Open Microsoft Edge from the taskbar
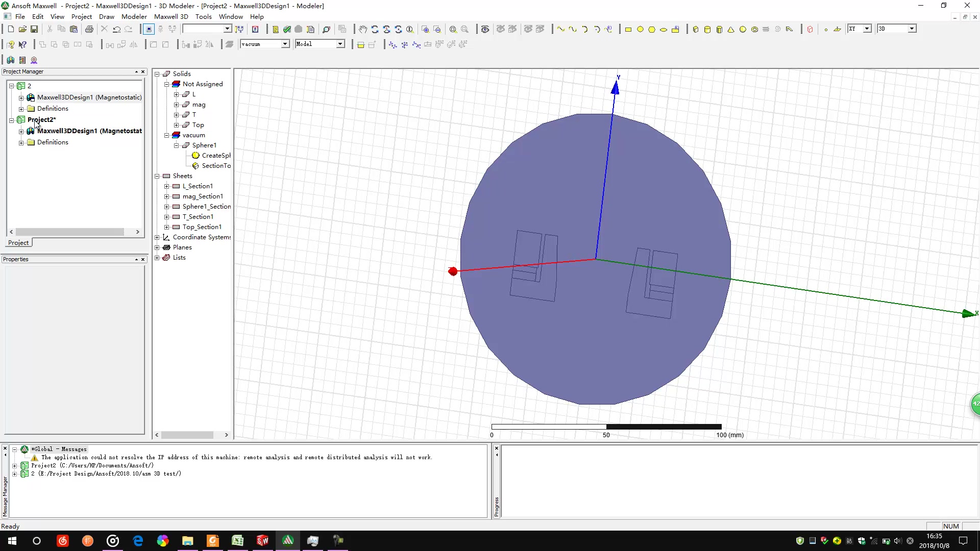This screenshot has height=551, width=980. [138, 541]
